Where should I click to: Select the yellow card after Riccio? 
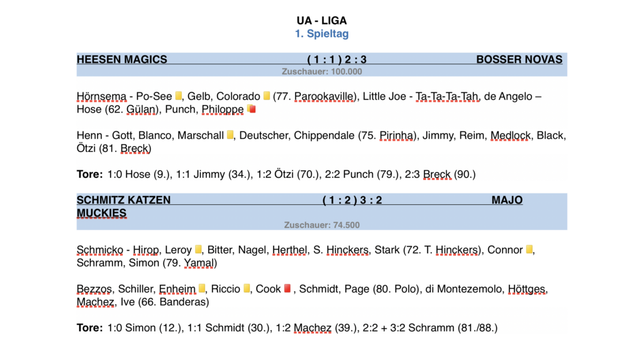click(247, 288)
